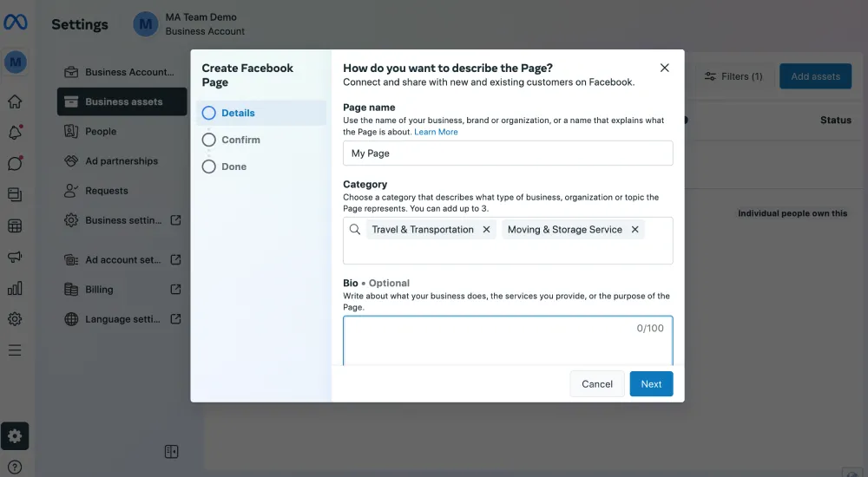The height and width of the screenshot is (477, 868).
Task: Expand the all tools hamburger menu
Action: [15, 350]
